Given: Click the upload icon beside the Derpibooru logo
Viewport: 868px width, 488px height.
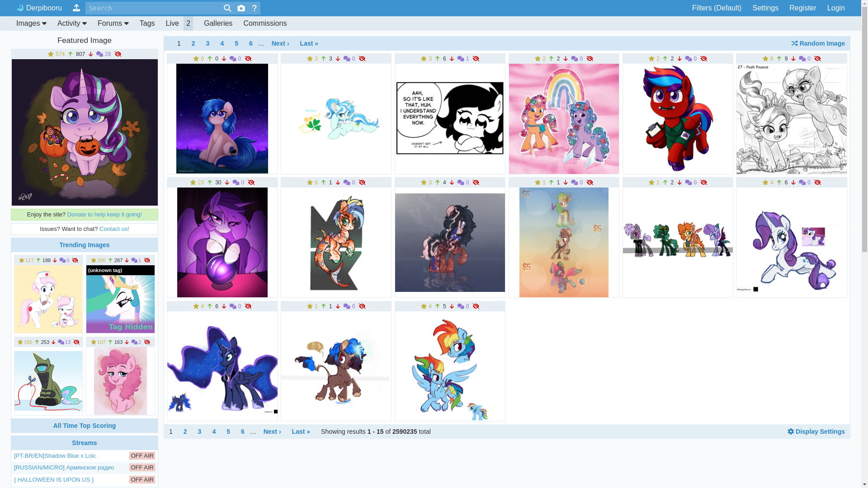Looking at the screenshot, I should 76,8.
